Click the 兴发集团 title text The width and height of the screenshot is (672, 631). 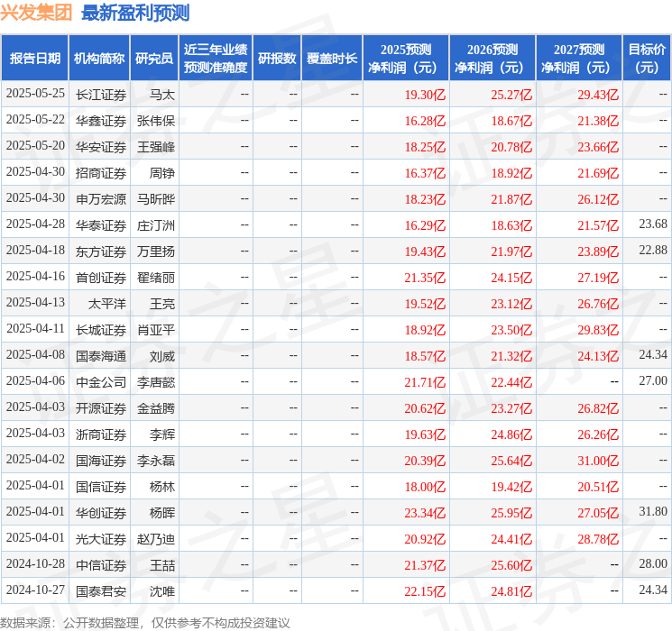point(36,12)
